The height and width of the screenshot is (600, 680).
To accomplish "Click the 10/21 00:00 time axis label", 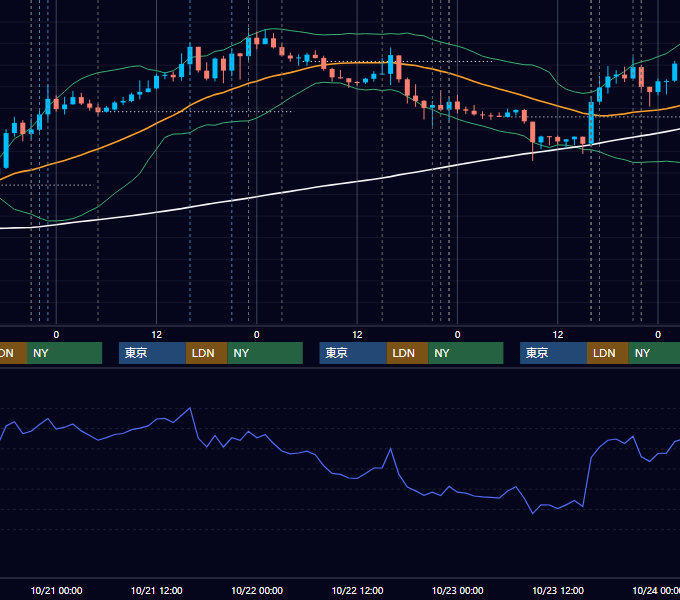I will 56,590.
